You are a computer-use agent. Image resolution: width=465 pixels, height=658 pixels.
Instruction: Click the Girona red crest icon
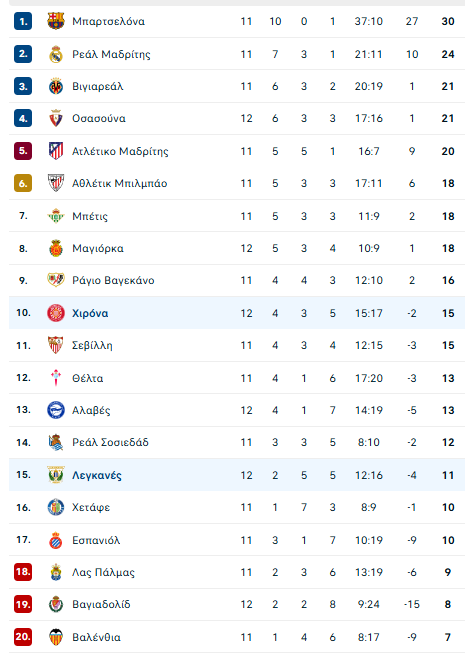(56, 313)
